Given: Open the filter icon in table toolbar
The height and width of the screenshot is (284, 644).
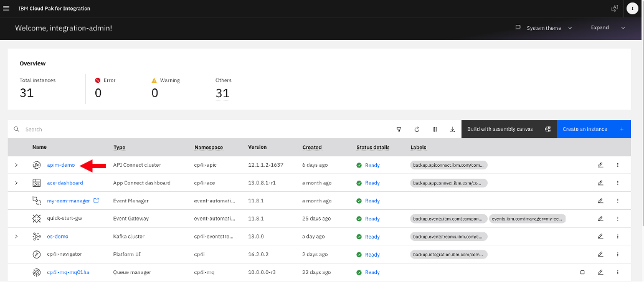Looking at the screenshot, I should [399, 130].
